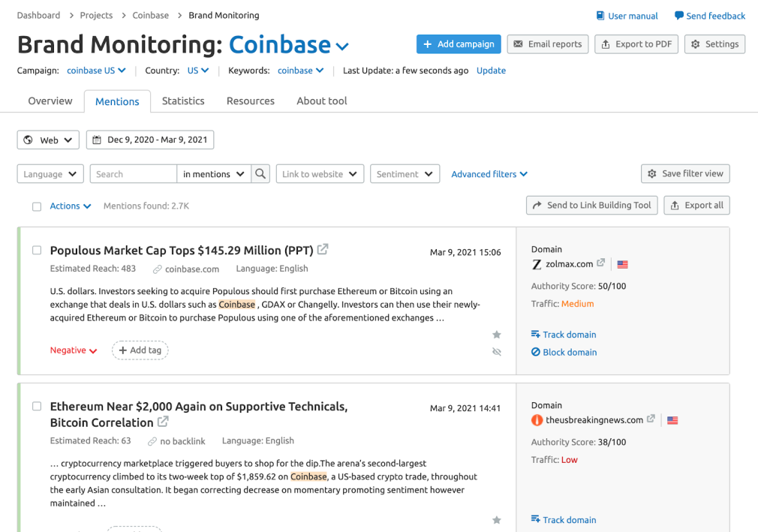Open Ethereum article external link icon

click(x=163, y=422)
